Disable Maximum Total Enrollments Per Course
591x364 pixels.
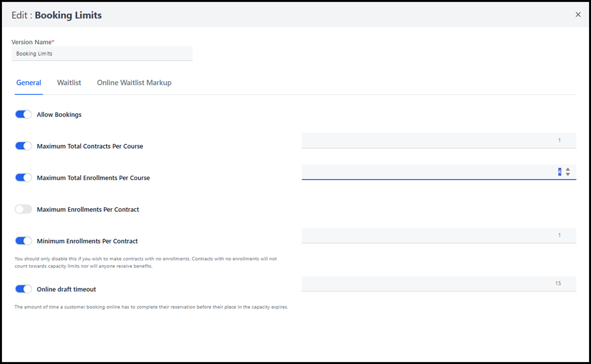23,177
